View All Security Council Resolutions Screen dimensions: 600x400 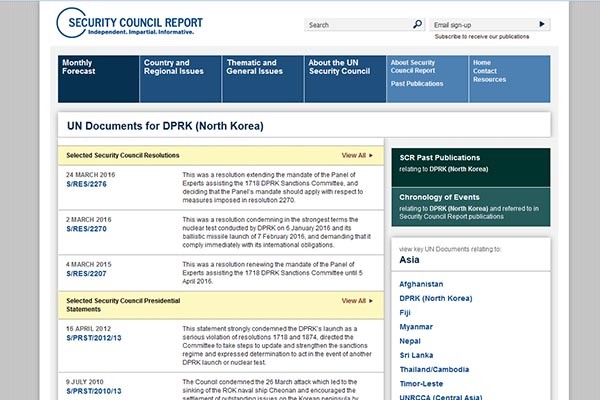click(x=357, y=155)
